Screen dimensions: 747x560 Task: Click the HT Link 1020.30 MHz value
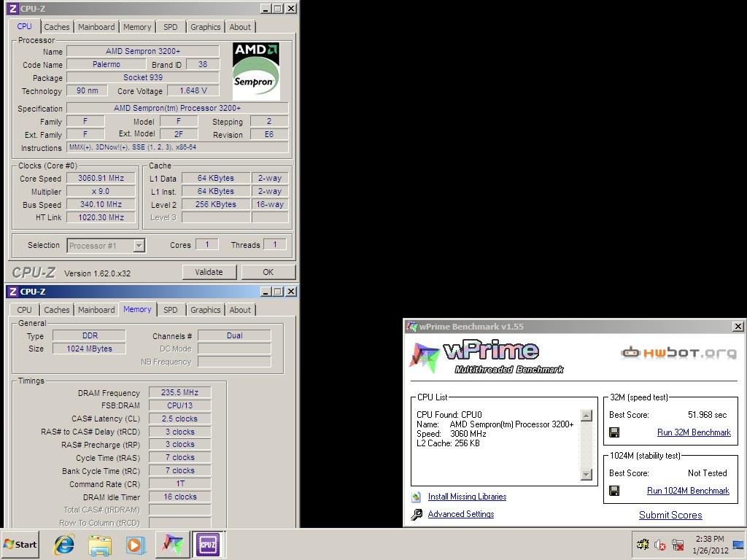(x=101, y=217)
